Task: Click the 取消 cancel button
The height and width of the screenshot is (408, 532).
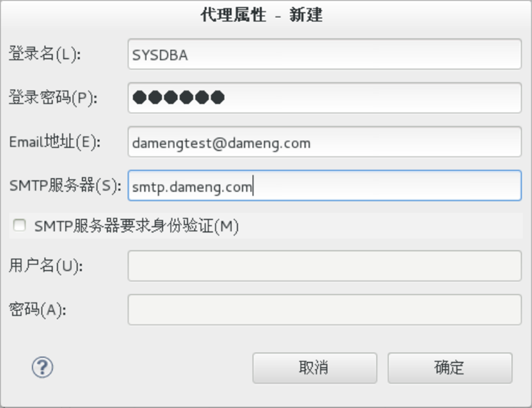Action: tap(315, 368)
